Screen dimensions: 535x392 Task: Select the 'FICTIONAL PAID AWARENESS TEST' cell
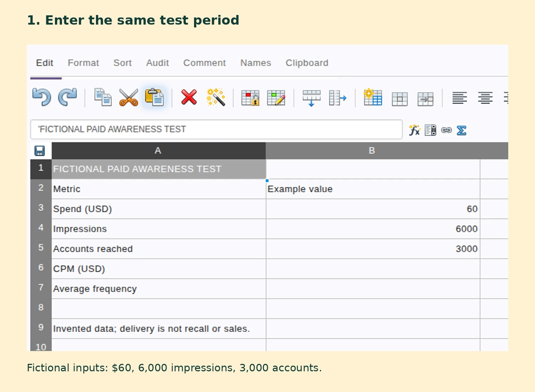click(x=159, y=169)
